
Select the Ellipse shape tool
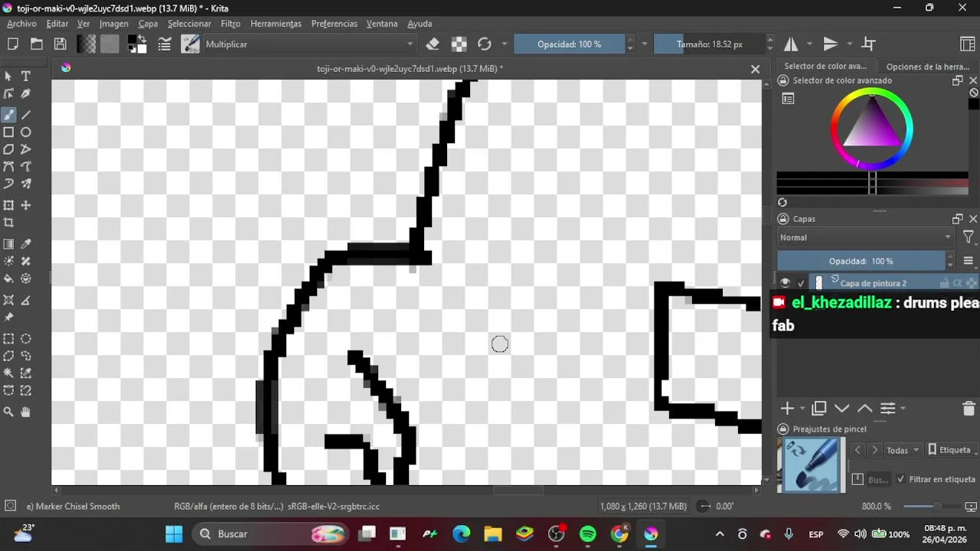(x=25, y=132)
